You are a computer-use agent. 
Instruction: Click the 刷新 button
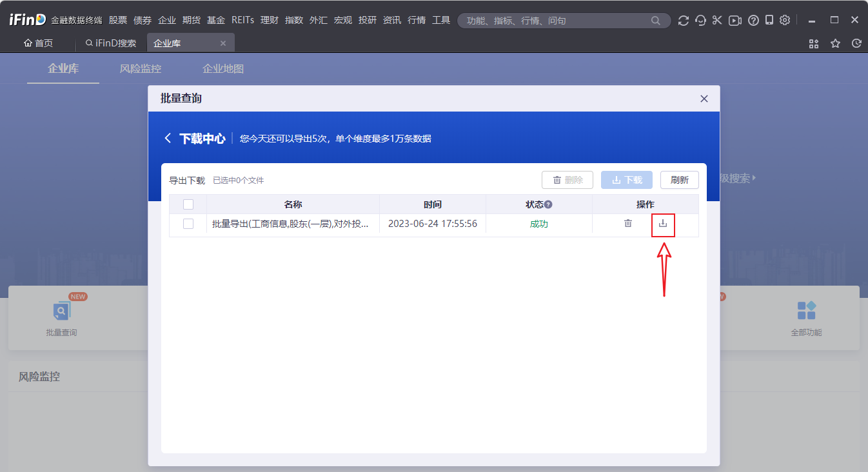tap(679, 180)
